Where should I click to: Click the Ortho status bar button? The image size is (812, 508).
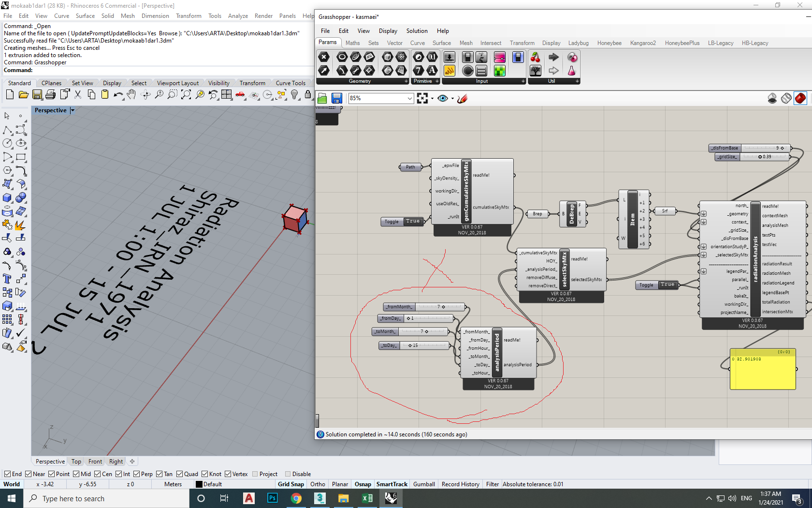tap(318, 484)
